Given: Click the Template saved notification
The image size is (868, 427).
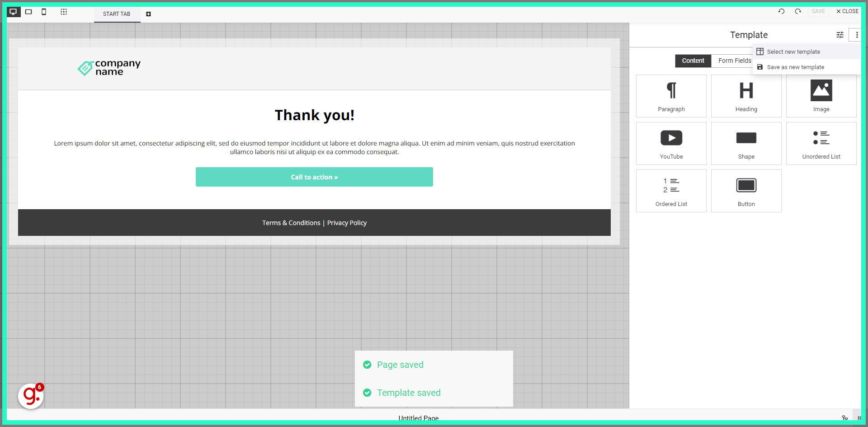Looking at the screenshot, I should pos(434,393).
